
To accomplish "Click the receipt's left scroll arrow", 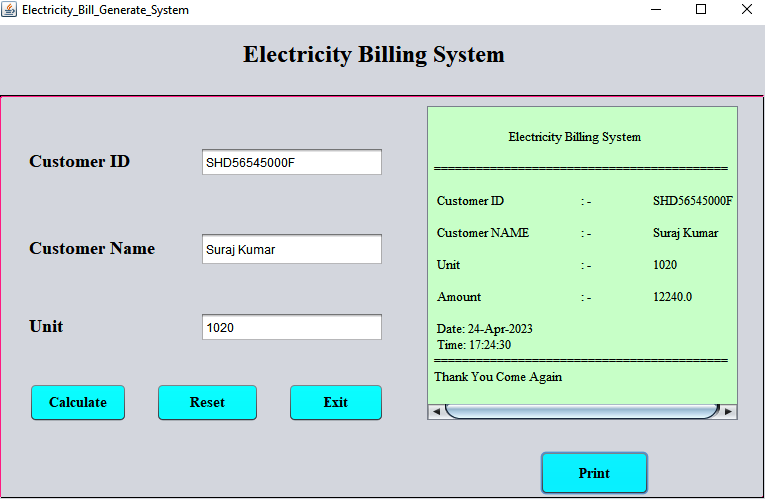I will (436, 412).
